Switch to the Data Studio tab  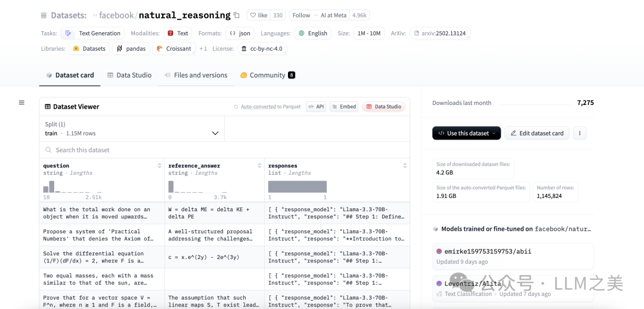[x=129, y=75]
